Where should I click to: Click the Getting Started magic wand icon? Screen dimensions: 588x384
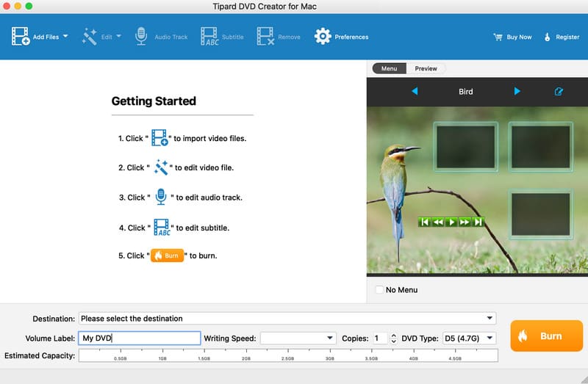click(161, 167)
